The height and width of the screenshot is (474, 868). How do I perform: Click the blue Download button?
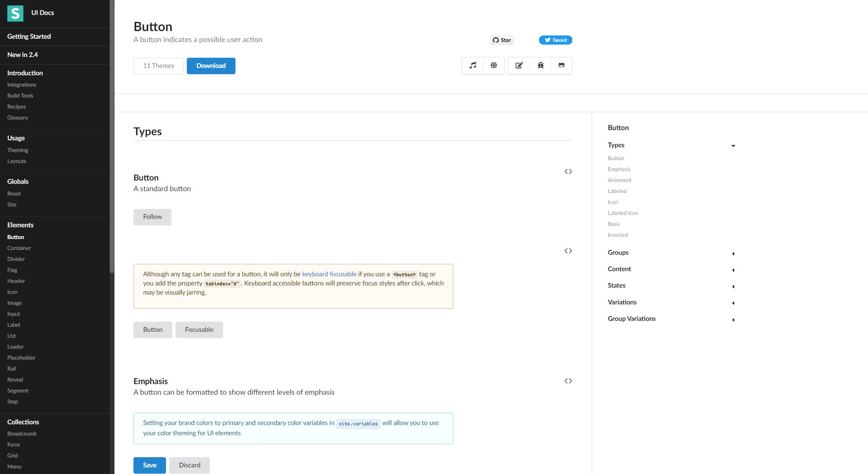211,66
